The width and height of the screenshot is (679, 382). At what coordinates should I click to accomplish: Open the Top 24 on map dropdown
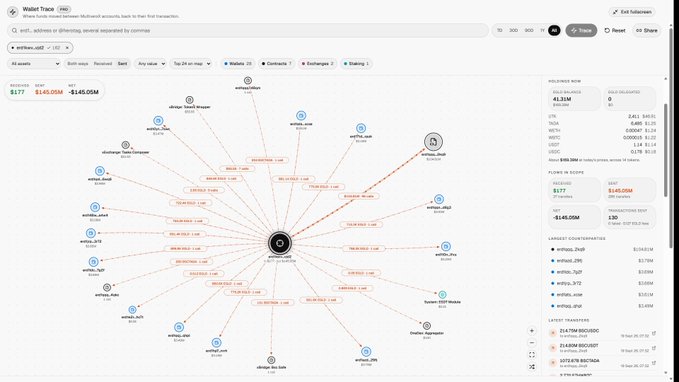pos(191,64)
